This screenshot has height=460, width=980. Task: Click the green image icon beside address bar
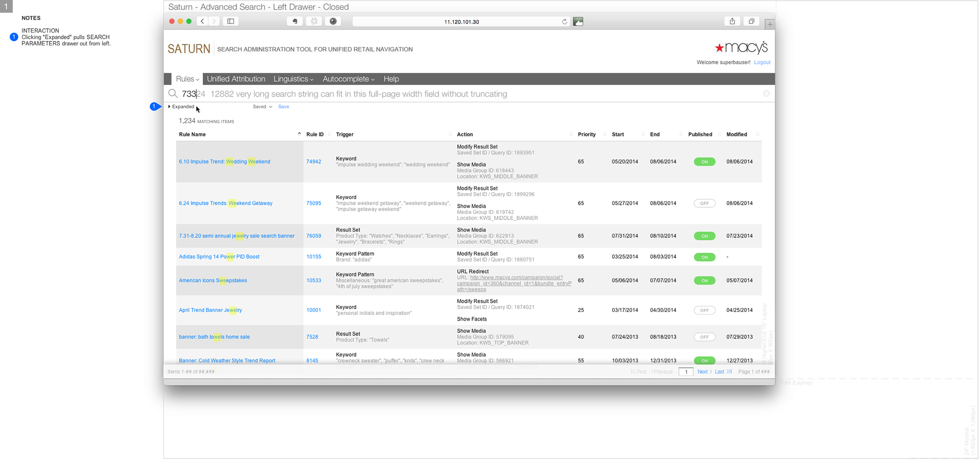point(578,21)
